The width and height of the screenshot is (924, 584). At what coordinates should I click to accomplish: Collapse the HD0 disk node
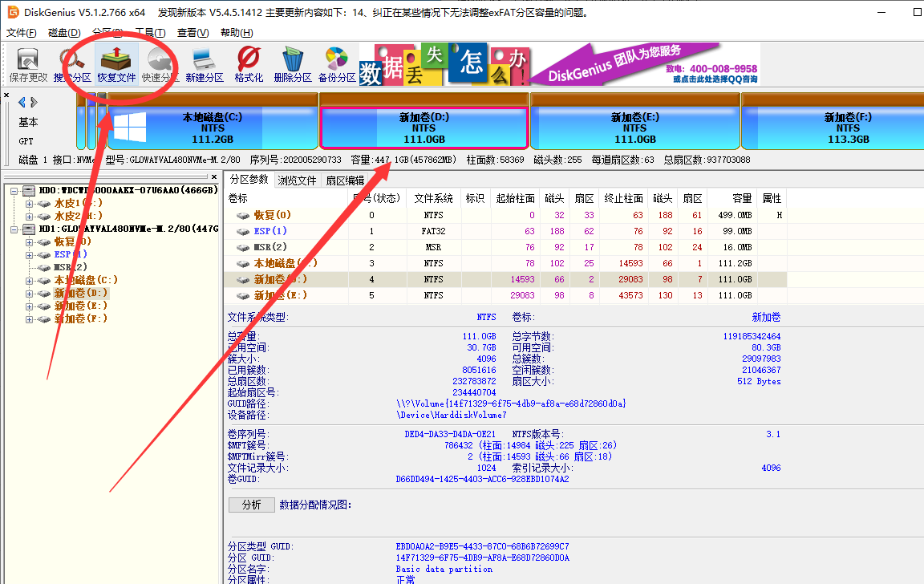click(14, 190)
